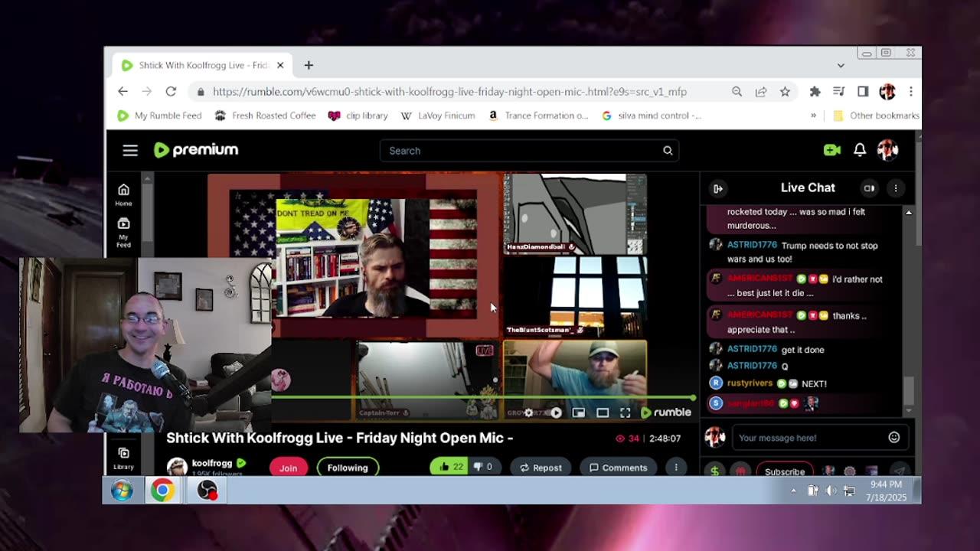Open the Comments section

point(618,467)
